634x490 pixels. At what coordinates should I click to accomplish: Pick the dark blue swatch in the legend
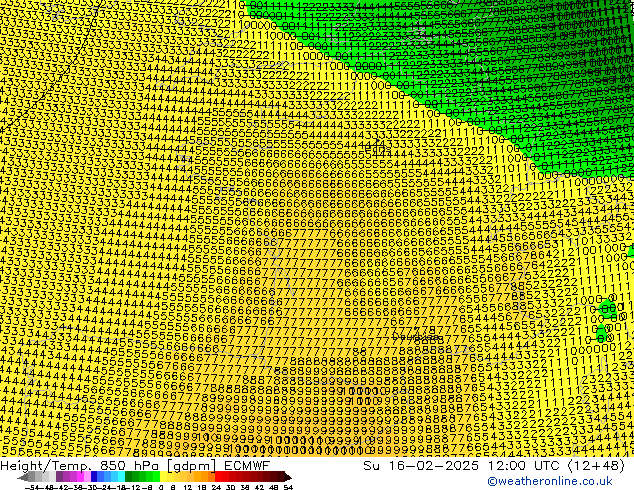tap(94, 477)
